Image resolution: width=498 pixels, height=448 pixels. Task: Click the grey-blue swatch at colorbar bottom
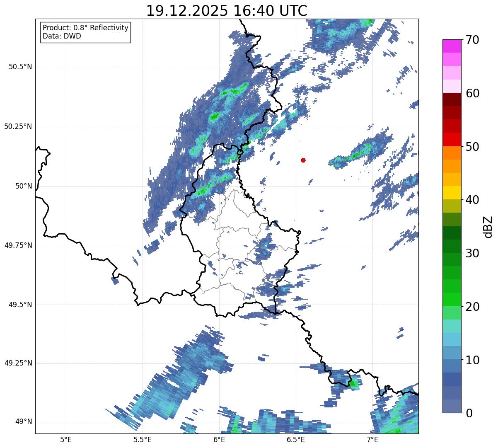point(452,406)
